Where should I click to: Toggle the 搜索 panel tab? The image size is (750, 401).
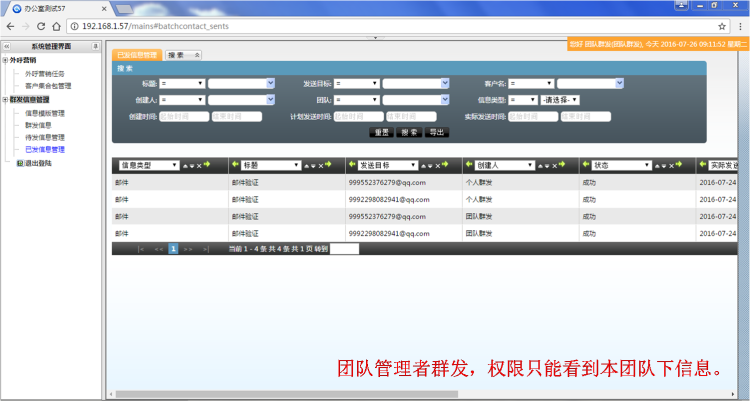click(183, 55)
